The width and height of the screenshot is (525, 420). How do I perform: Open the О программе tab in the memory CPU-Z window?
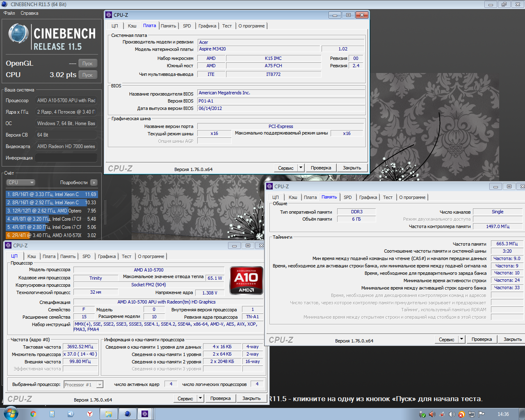tap(413, 197)
